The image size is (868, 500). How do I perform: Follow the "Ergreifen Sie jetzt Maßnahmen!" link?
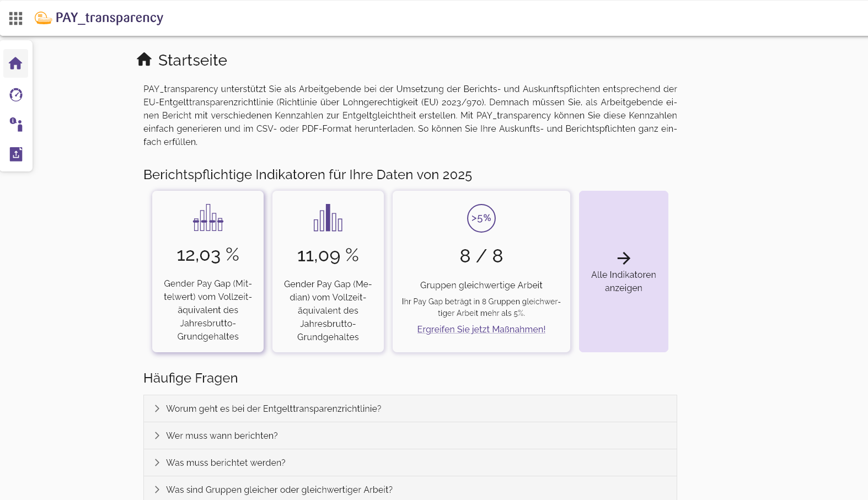tap(481, 329)
